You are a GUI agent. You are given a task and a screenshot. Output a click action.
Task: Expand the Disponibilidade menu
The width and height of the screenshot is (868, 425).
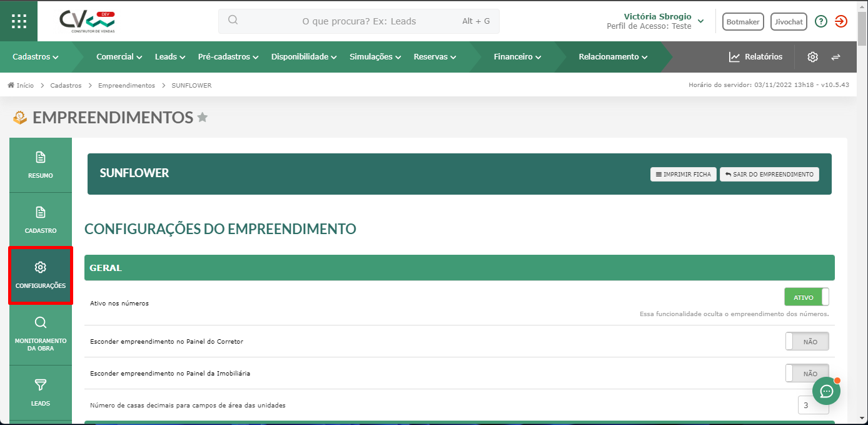coord(304,57)
